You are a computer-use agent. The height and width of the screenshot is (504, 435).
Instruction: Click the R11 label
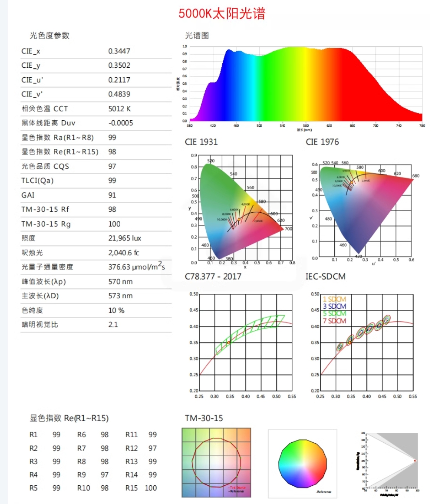(x=132, y=435)
